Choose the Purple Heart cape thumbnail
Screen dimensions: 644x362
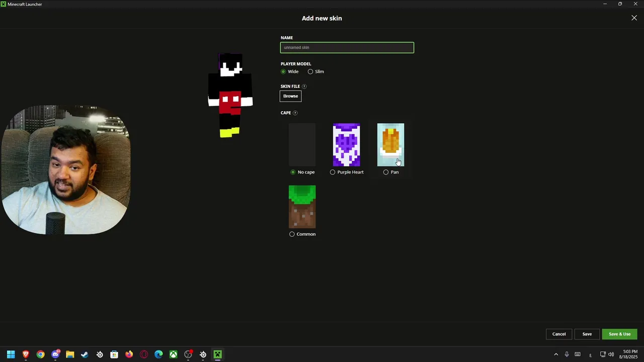[346, 145]
